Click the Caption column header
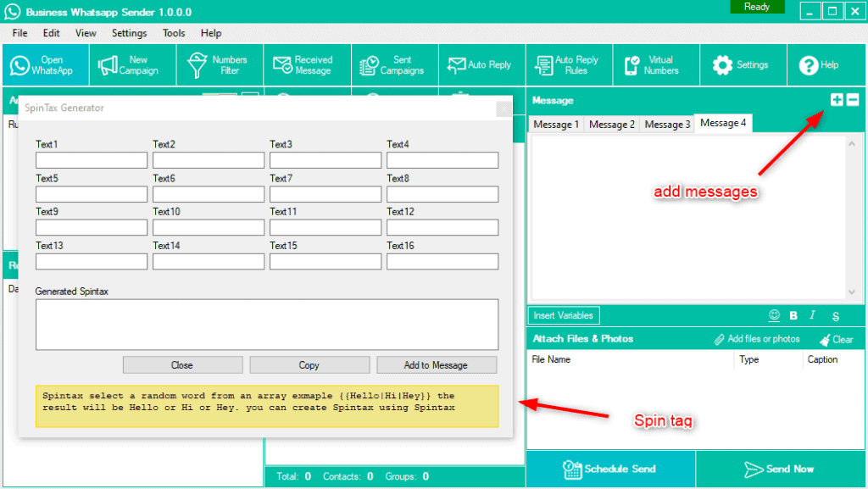The height and width of the screenshot is (489, 868). pyautogui.click(x=832, y=359)
